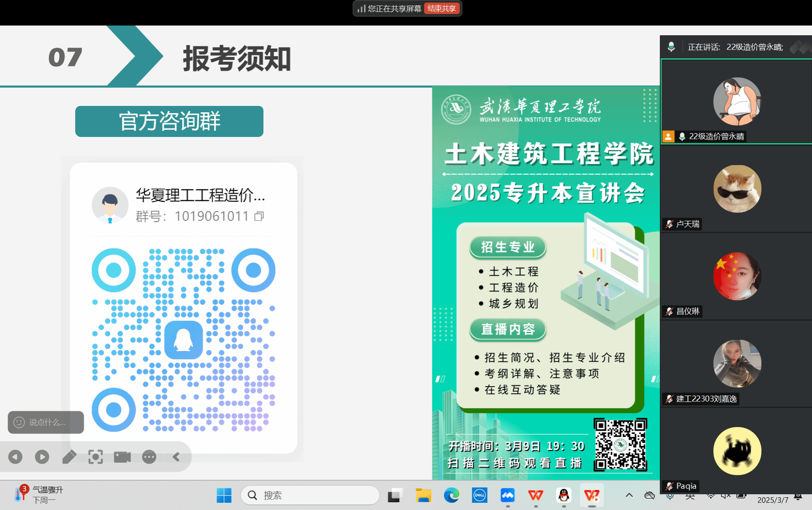
Task: Switch to Tencent Meeting taskbar icon
Action: point(508,496)
